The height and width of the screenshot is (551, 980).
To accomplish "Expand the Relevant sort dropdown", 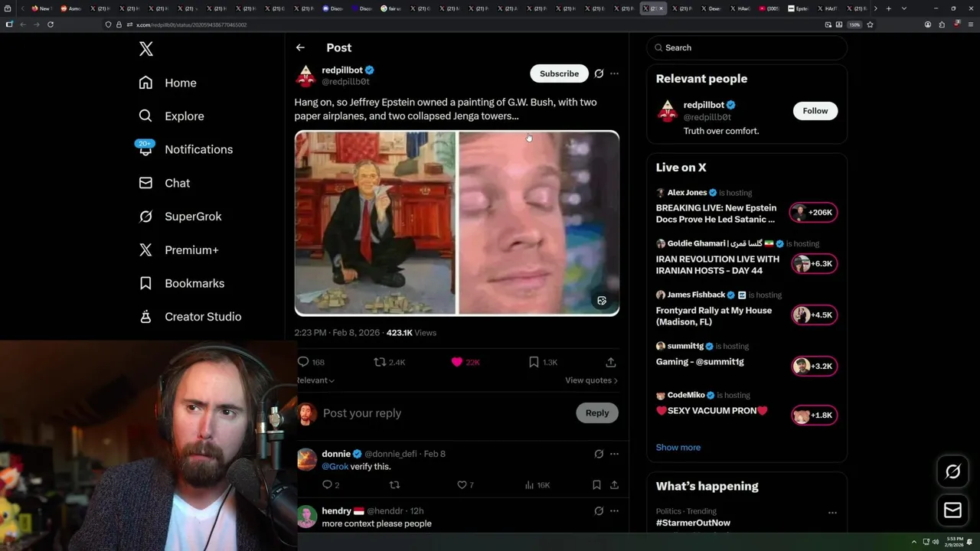I will [x=315, y=380].
